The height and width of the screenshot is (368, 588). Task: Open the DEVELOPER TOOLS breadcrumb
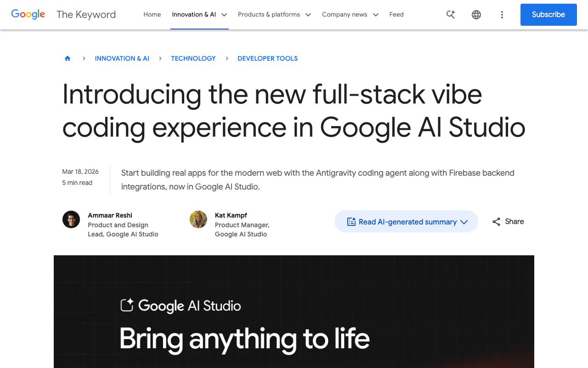tap(268, 58)
